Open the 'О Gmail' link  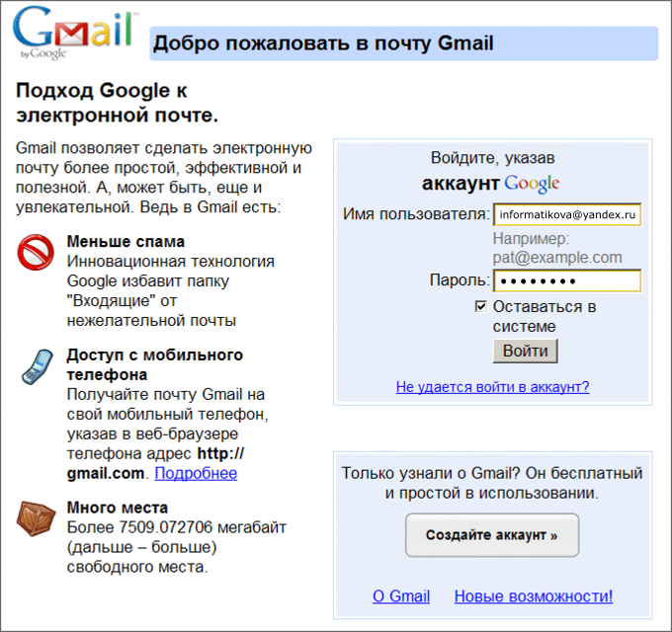click(401, 596)
